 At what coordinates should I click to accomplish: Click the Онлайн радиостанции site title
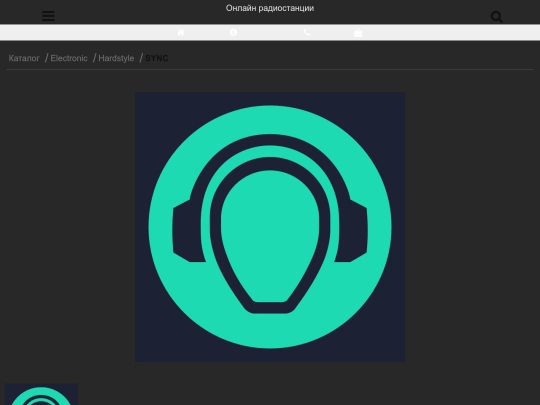click(x=270, y=8)
